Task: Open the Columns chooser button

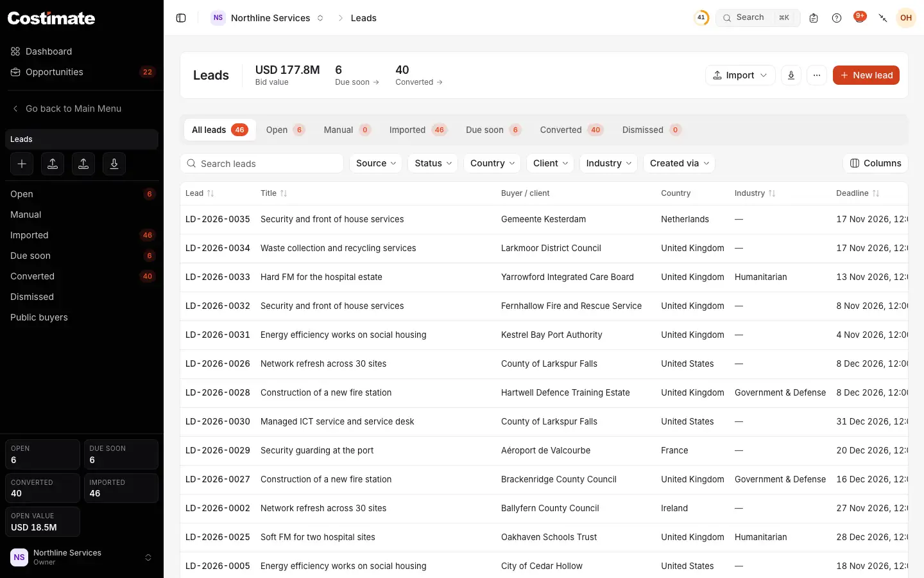Action: [x=875, y=163]
